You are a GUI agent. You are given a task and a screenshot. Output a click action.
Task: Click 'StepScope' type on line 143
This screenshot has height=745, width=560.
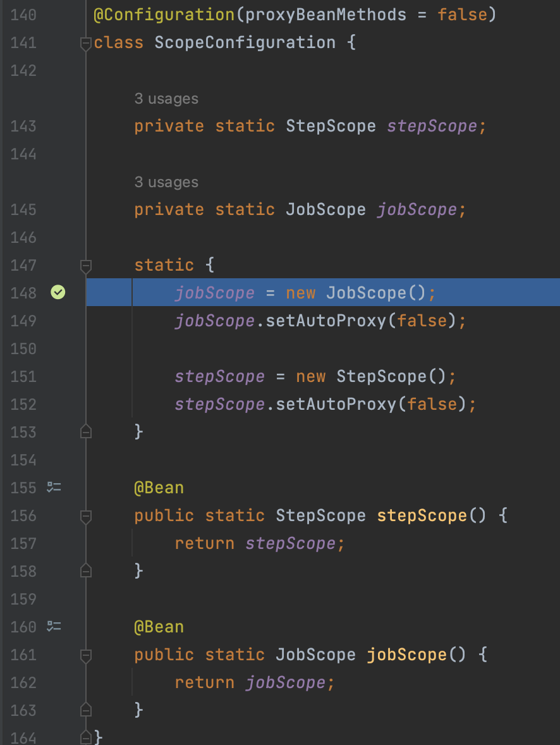point(331,126)
